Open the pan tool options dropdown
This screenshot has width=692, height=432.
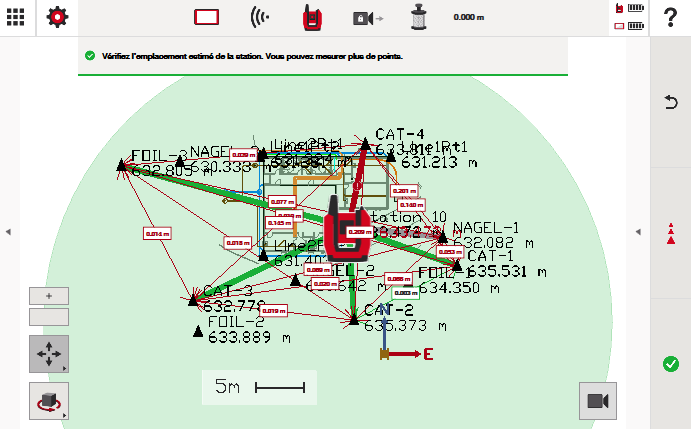49,355
